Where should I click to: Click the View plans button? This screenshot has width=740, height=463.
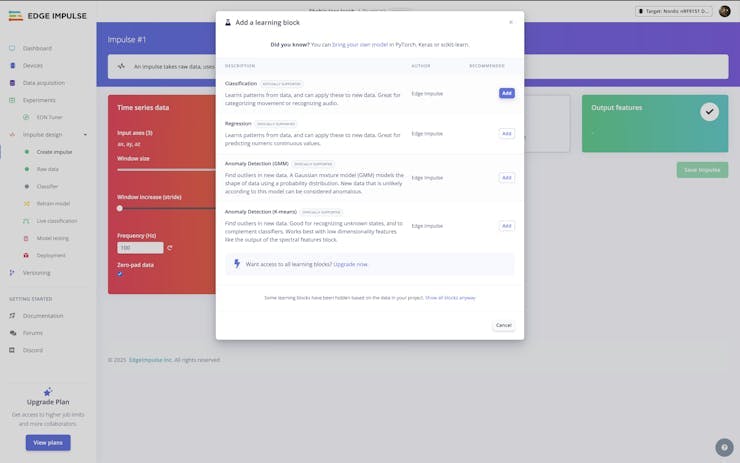(x=48, y=443)
